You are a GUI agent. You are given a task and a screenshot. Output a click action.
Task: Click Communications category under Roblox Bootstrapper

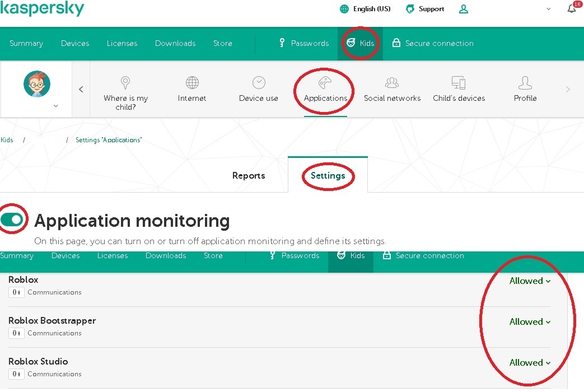click(54, 333)
